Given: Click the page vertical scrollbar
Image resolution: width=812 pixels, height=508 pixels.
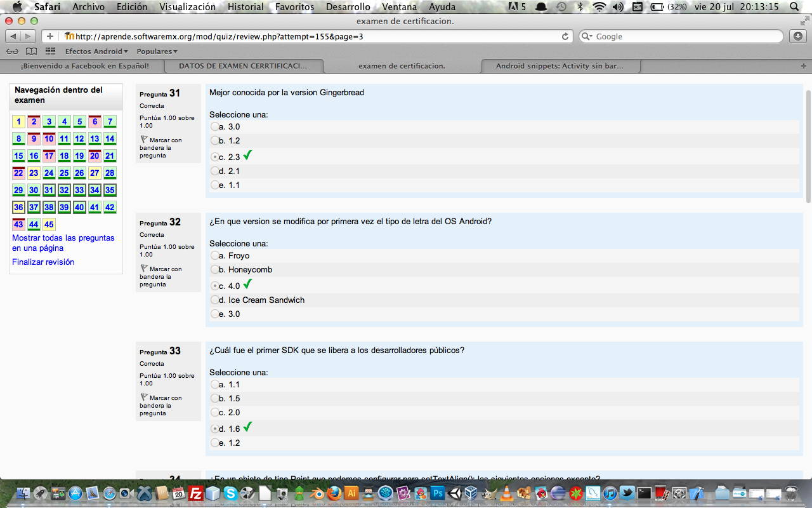Looking at the screenshot, I should (x=808, y=146).
